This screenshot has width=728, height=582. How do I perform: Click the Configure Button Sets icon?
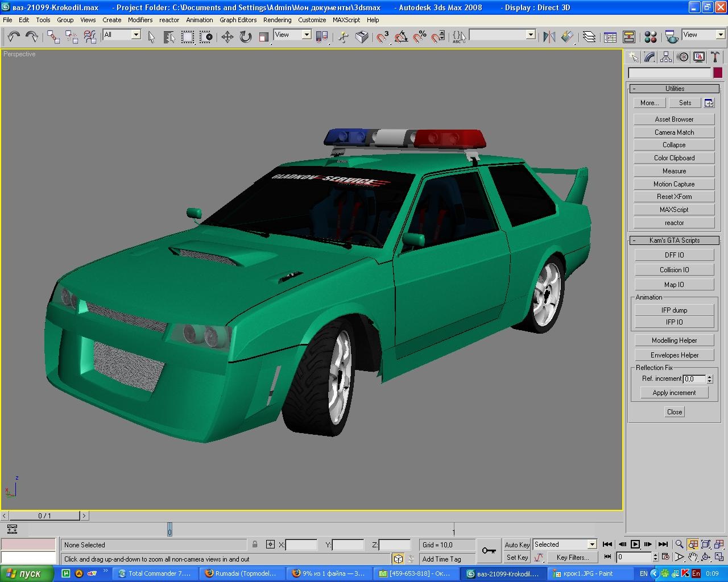(709, 103)
